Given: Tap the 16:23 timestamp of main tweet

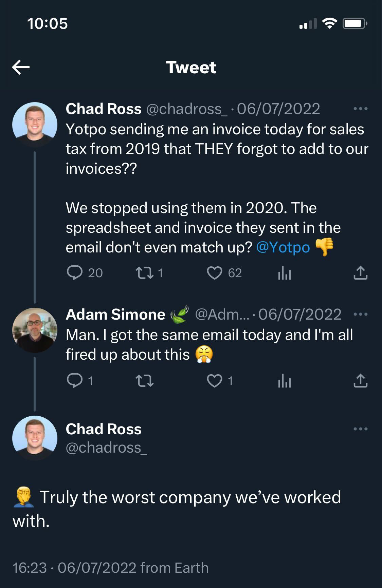Looking at the screenshot, I should point(29,568).
